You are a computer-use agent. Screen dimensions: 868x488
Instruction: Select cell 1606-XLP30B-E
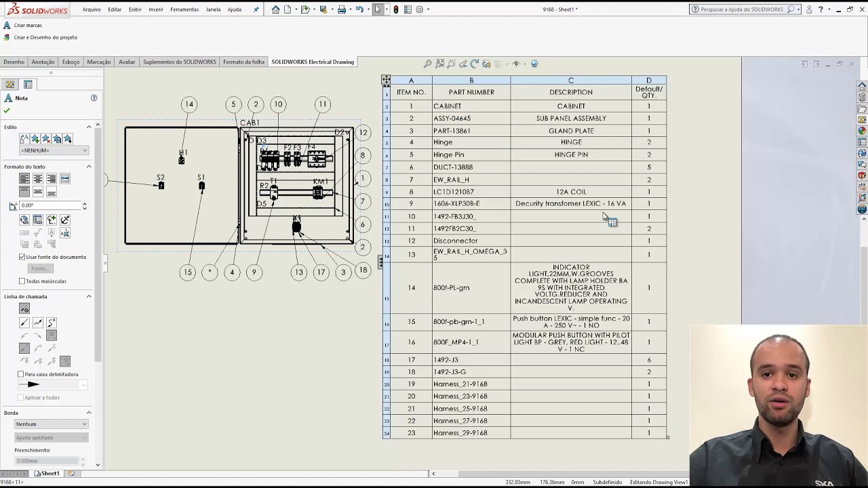point(471,203)
